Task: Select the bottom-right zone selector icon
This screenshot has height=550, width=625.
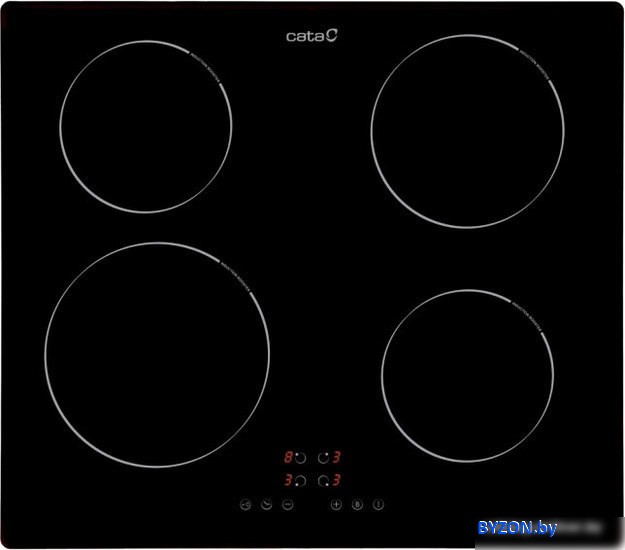Action: click(324, 481)
